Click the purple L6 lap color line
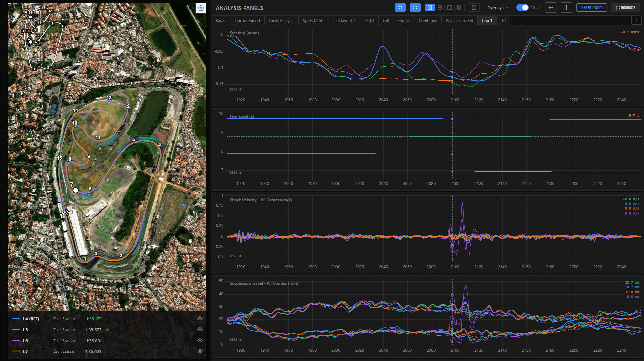644x361 pixels. (x=16, y=341)
